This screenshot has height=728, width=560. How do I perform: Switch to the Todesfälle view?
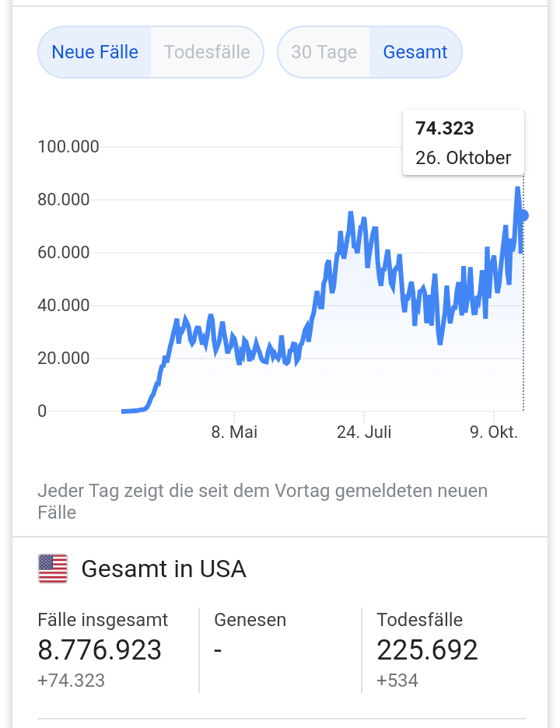click(207, 52)
